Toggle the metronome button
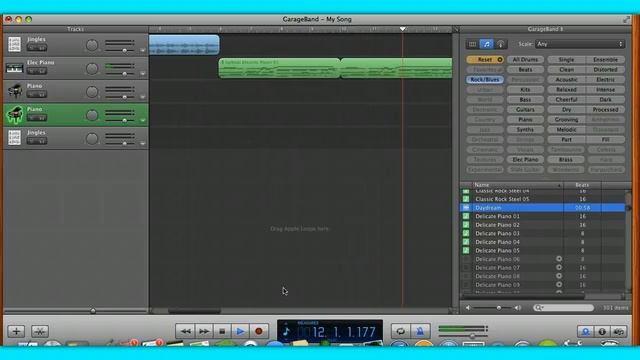 tap(419, 331)
